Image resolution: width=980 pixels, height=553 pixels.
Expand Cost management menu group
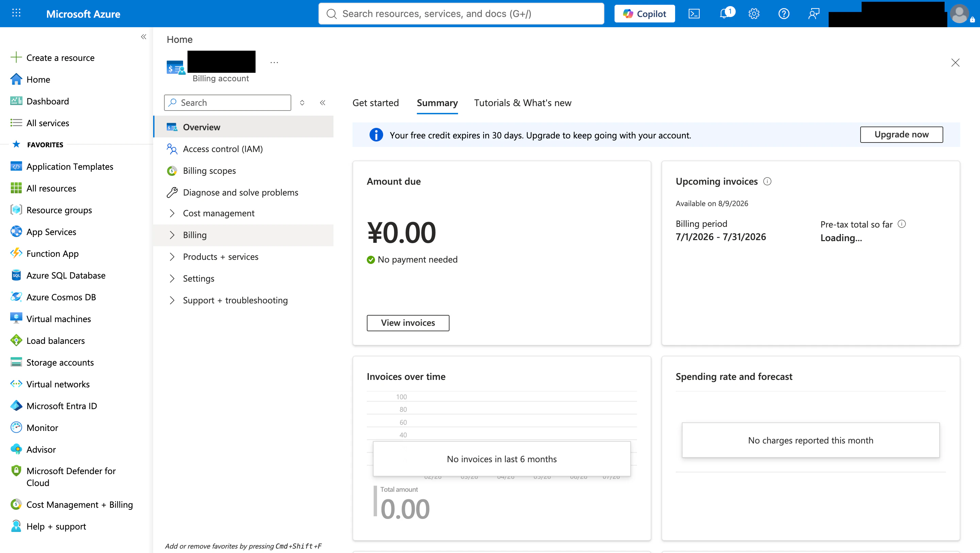244,213
